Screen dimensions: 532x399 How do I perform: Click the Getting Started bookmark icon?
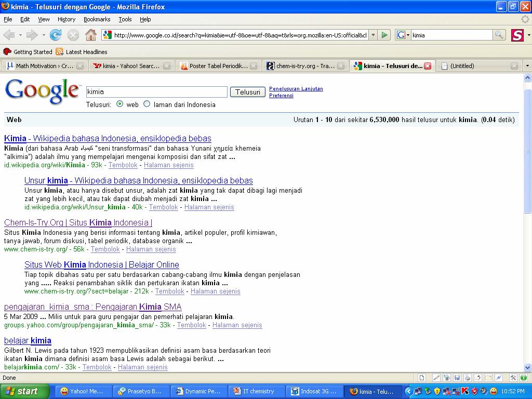tap(7, 51)
